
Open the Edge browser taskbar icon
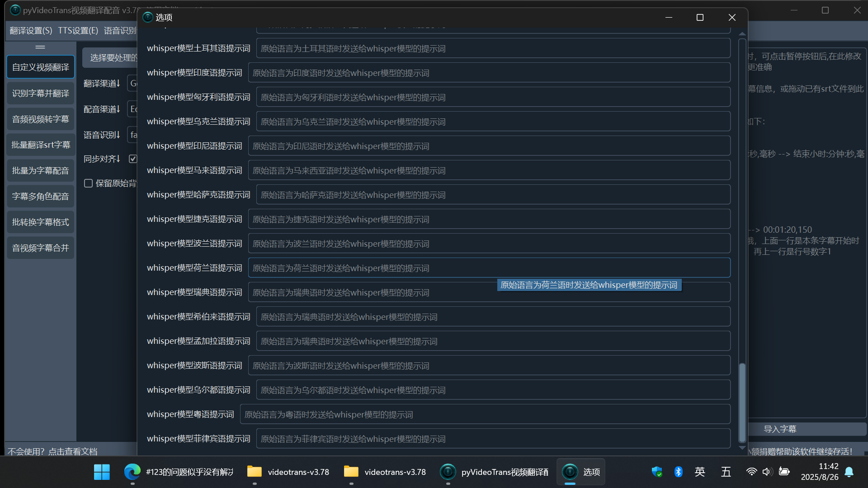[132, 472]
